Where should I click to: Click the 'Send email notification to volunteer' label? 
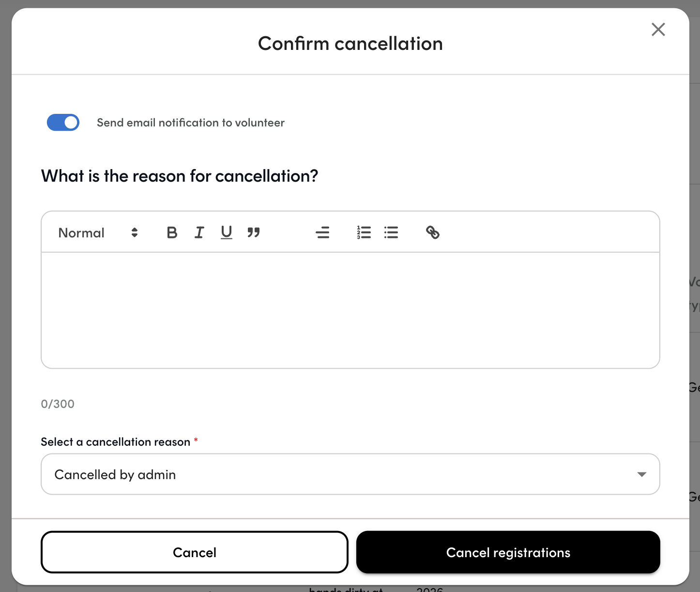tap(191, 123)
